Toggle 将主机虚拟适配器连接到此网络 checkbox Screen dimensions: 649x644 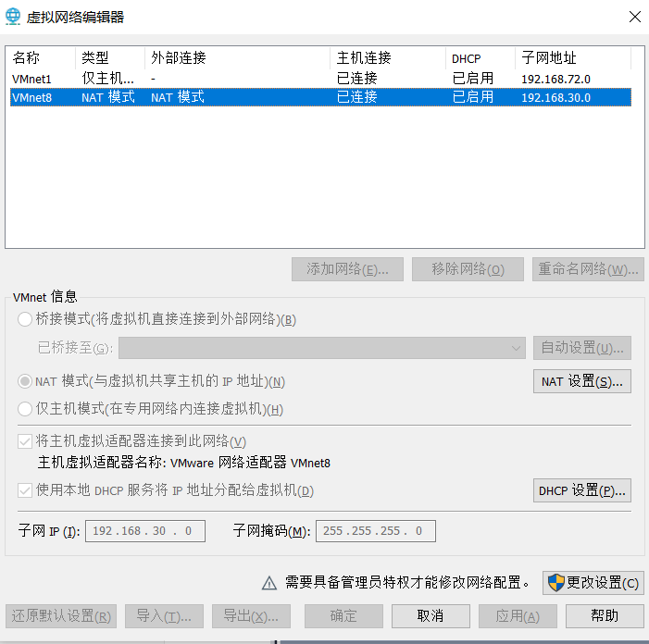[x=25, y=441]
